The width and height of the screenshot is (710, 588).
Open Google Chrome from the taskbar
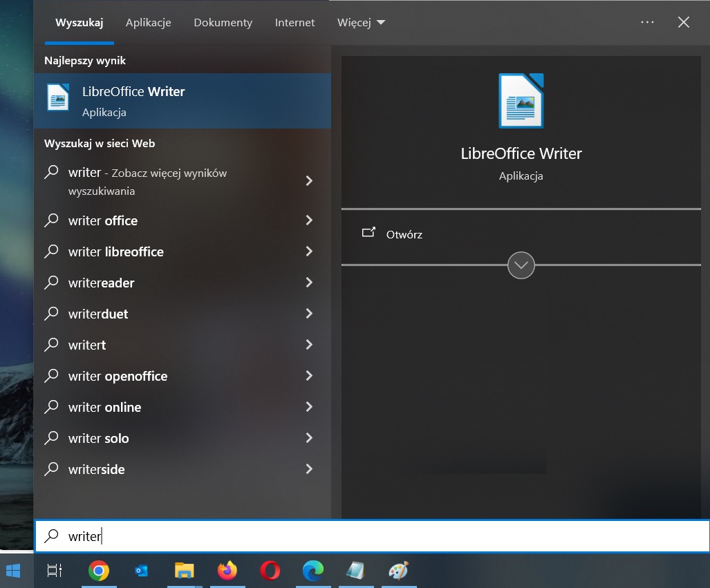coord(99,571)
